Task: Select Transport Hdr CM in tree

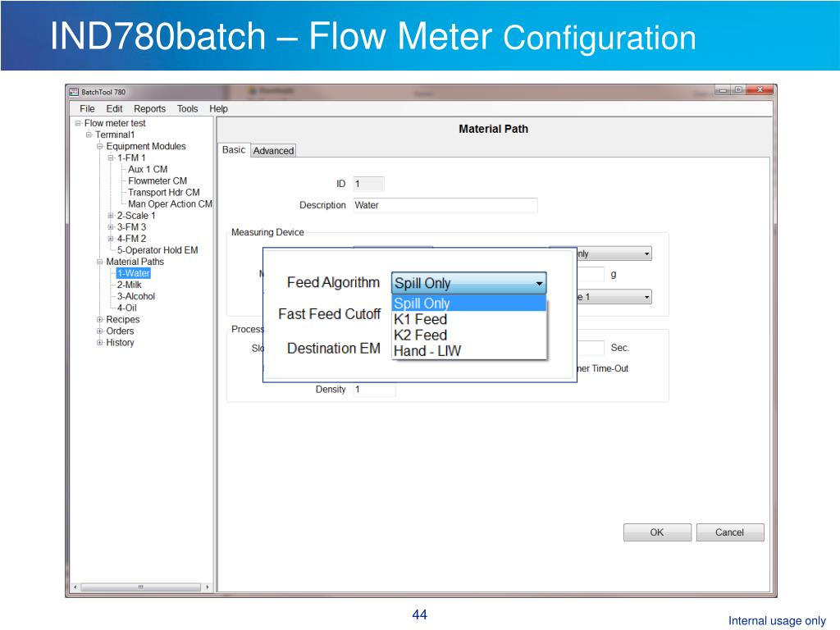Action: pyautogui.click(x=164, y=192)
